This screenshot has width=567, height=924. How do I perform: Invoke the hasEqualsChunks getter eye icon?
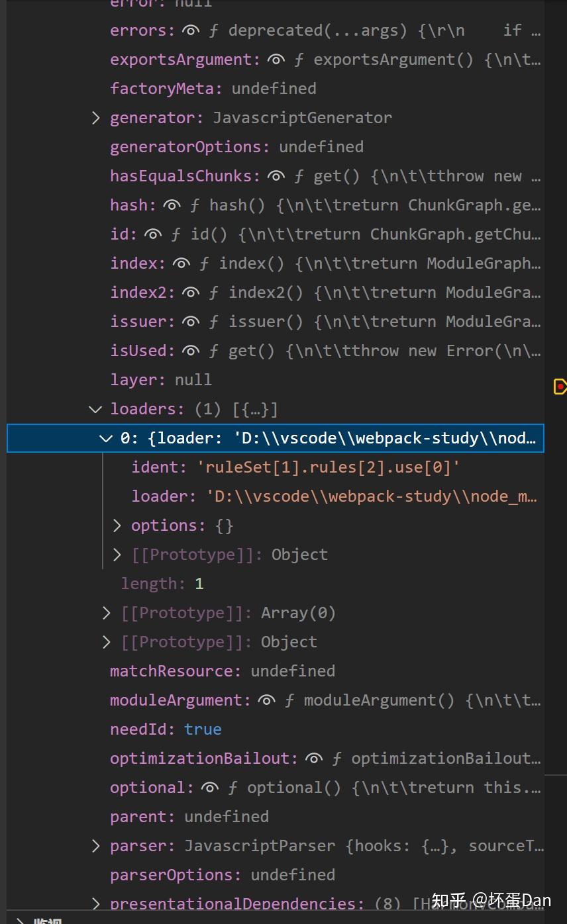[276, 176]
